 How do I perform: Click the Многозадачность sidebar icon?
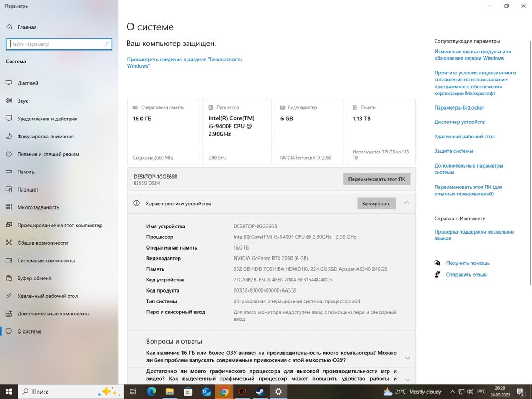click(9, 207)
